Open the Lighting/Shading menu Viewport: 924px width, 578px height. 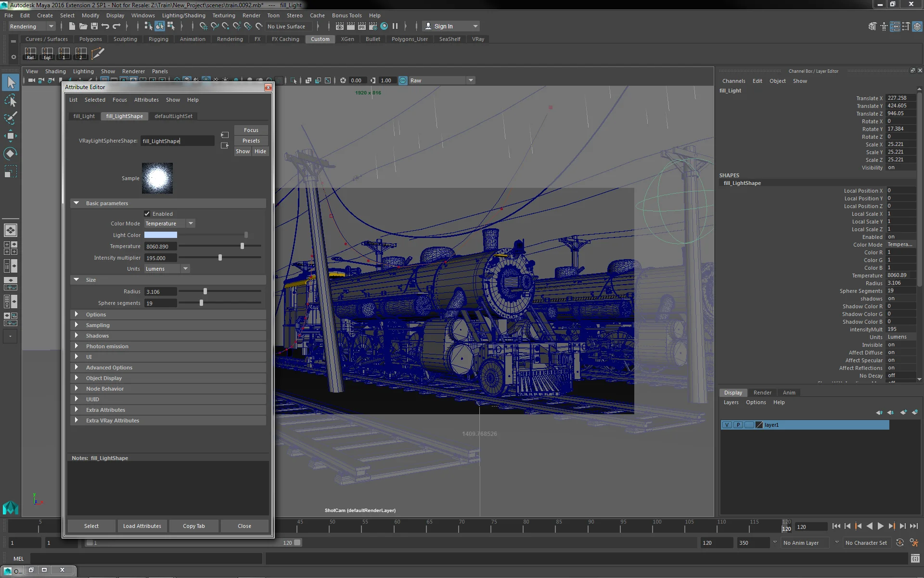(183, 15)
